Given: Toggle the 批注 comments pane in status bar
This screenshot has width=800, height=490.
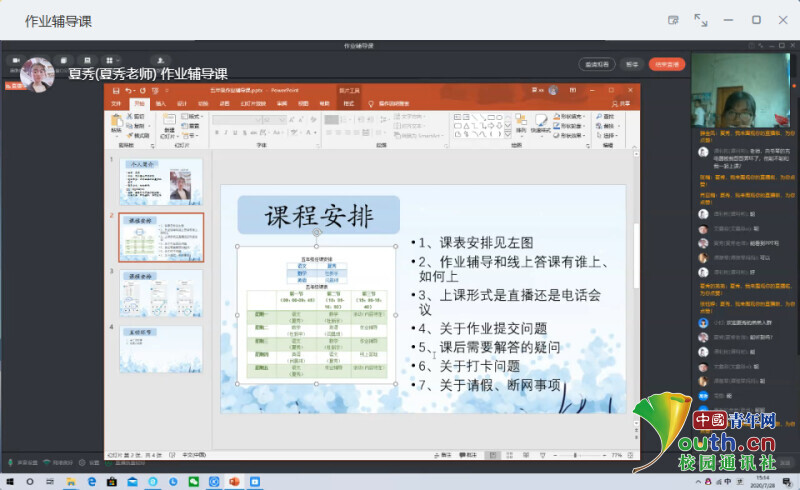Looking at the screenshot, I should tap(466, 454).
